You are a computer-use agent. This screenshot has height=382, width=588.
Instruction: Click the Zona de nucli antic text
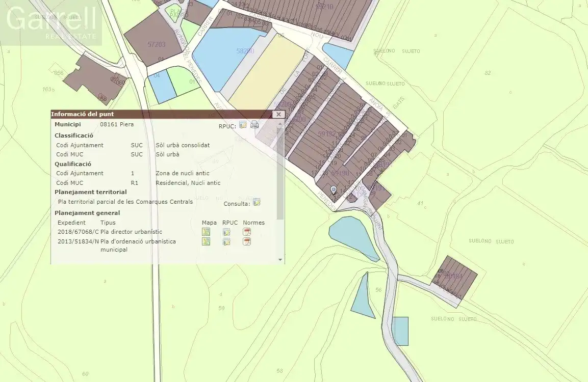tap(182, 173)
